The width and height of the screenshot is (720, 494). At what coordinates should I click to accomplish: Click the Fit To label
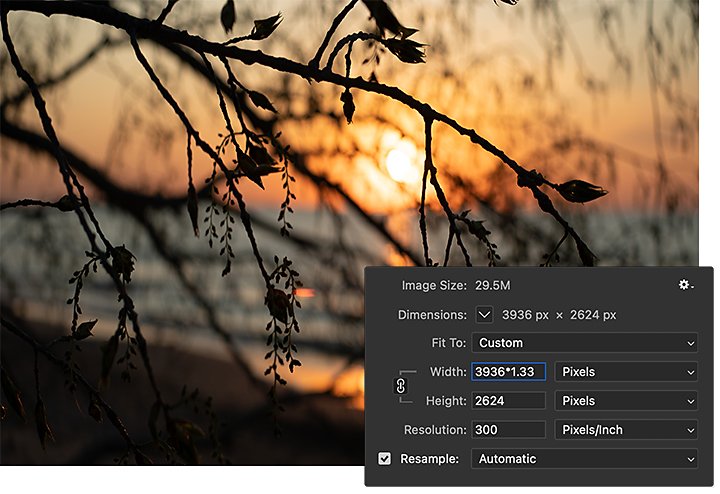[x=449, y=343]
